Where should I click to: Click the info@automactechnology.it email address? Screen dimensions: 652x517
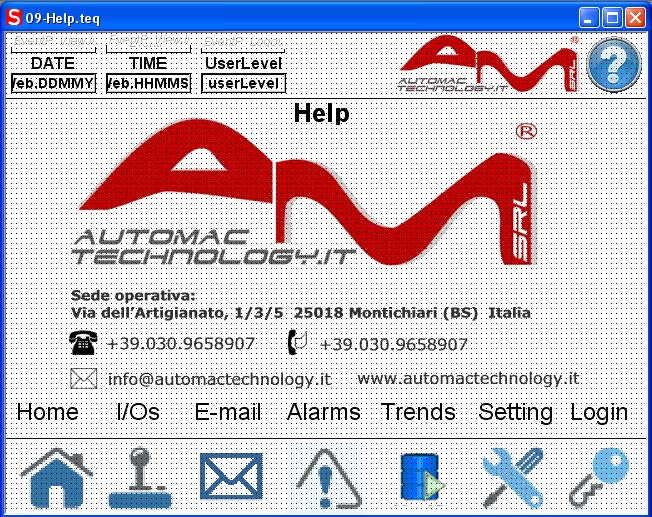(220, 379)
